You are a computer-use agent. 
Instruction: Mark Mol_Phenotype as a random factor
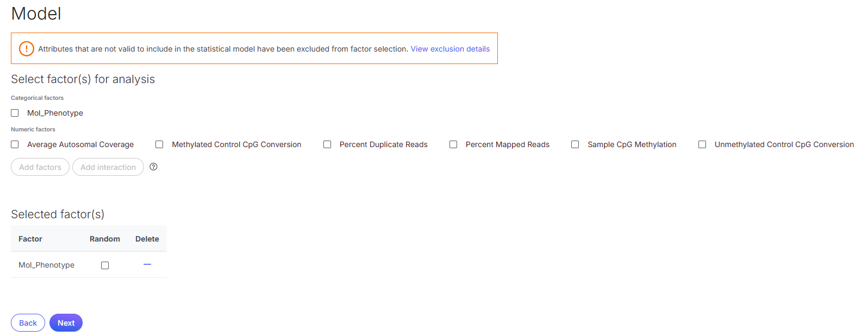(105, 265)
